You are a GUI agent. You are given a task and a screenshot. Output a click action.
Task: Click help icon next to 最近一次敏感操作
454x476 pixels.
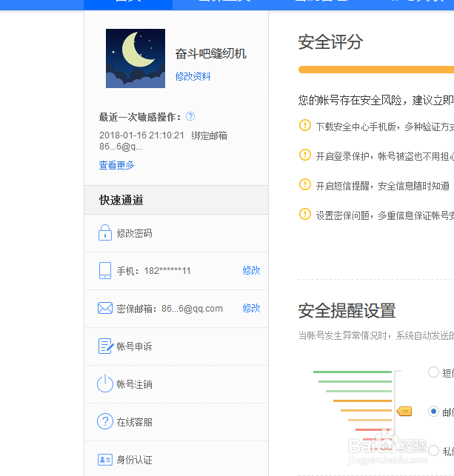(x=190, y=116)
